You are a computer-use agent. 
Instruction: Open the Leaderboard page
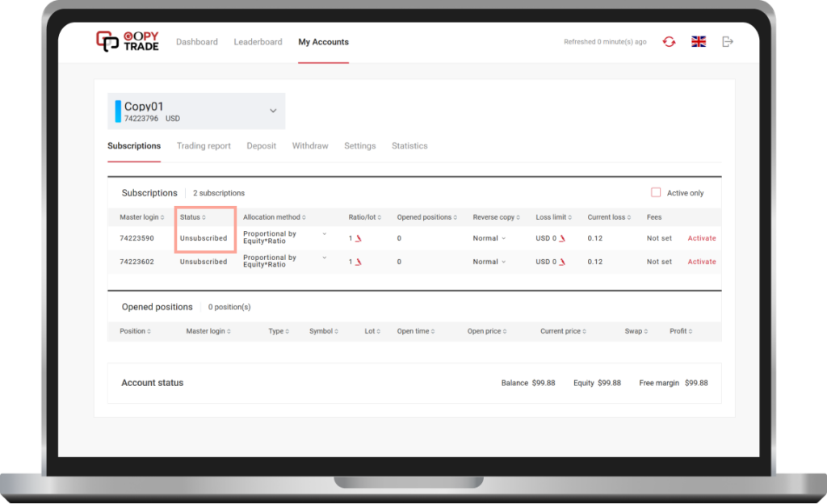[258, 41]
